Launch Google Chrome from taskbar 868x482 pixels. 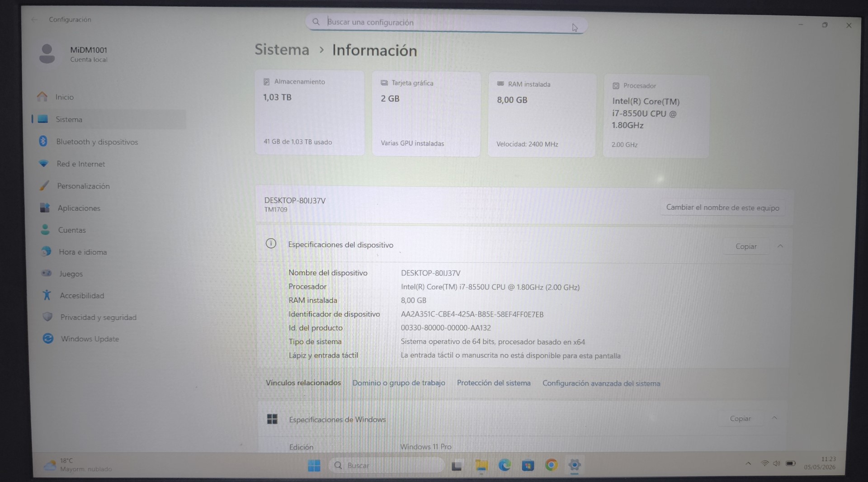pos(551,465)
